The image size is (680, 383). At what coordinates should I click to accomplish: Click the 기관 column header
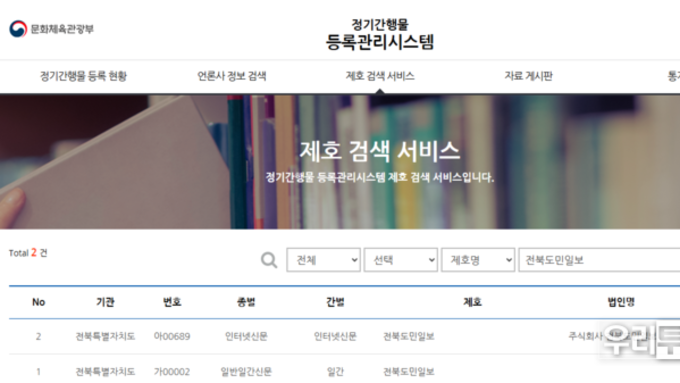[x=105, y=302]
